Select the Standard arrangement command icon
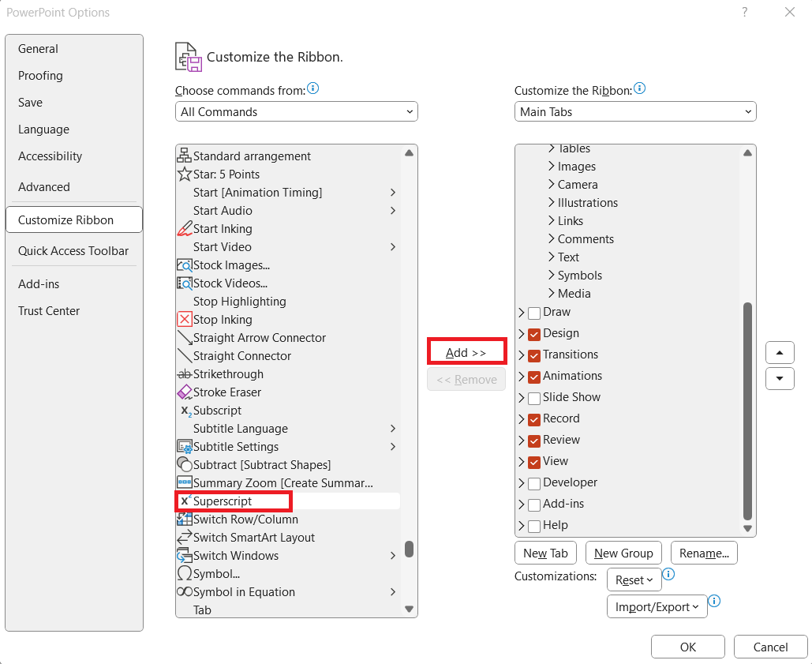Viewport: 812px width, 664px height. pos(185,156)
